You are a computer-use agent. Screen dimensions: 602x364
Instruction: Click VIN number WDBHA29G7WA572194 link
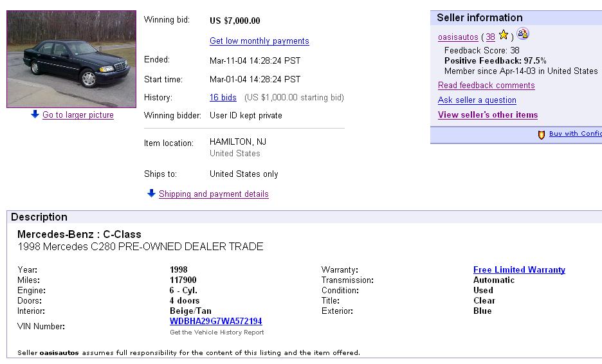click(x=215, y=321)
